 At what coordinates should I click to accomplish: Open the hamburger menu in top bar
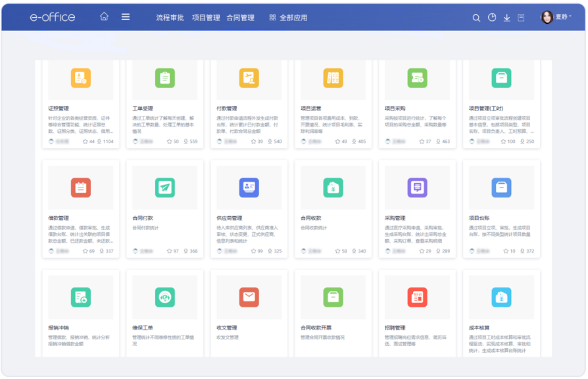coord(126,17)
